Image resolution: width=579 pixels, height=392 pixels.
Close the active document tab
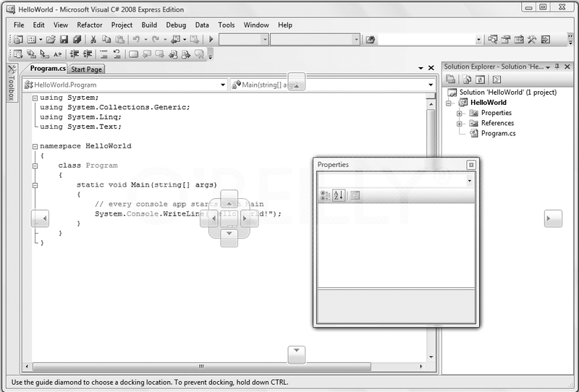click(x=431, y=68)
